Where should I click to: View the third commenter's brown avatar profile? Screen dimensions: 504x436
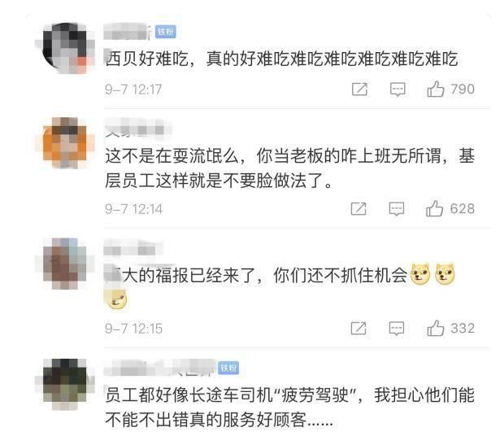point(65,264)
